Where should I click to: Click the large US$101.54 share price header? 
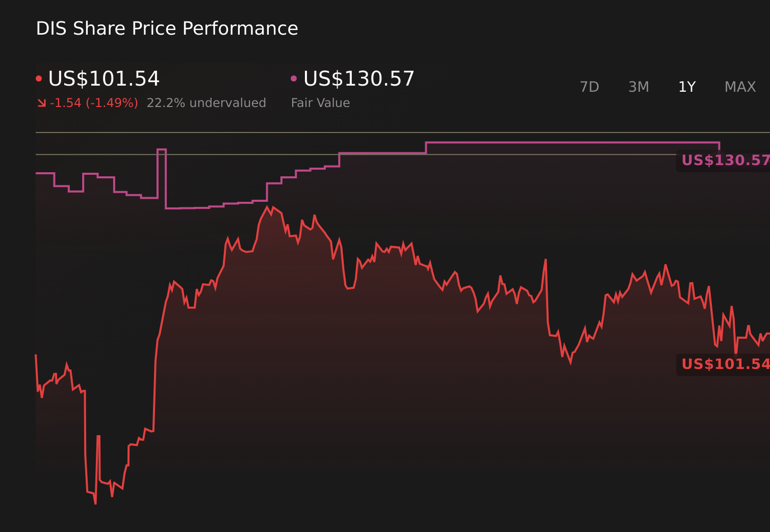[x=104, y=79]
